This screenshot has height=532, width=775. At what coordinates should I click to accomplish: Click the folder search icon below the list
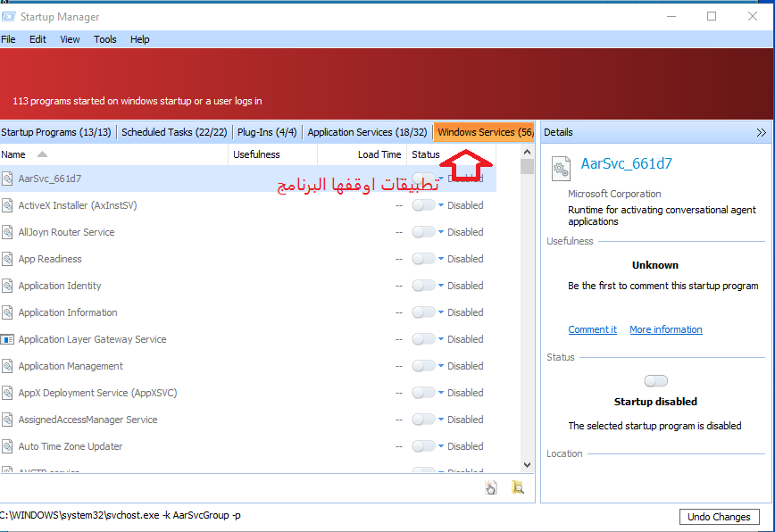[x=518, y=488]
